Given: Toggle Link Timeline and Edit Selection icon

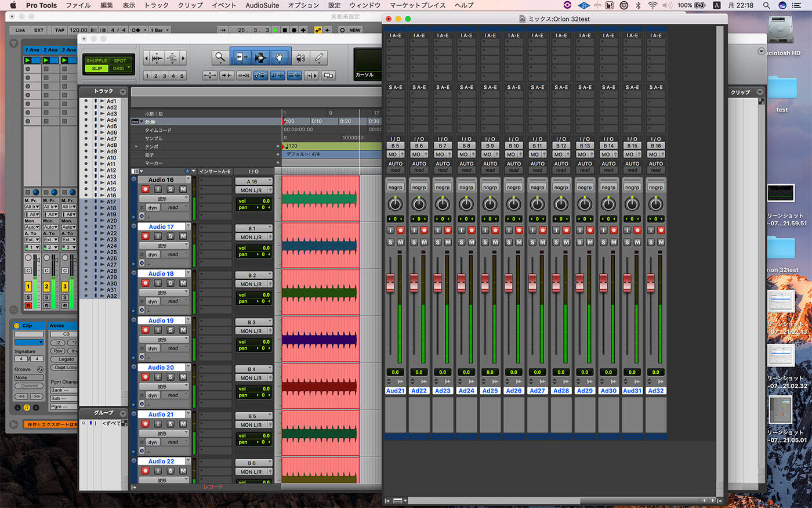Looking at the screenshot, I should click(x=277, y=75).
